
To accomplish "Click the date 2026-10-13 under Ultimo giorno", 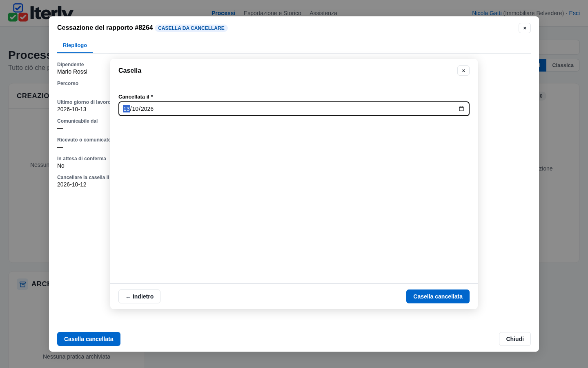I will 72,109.
